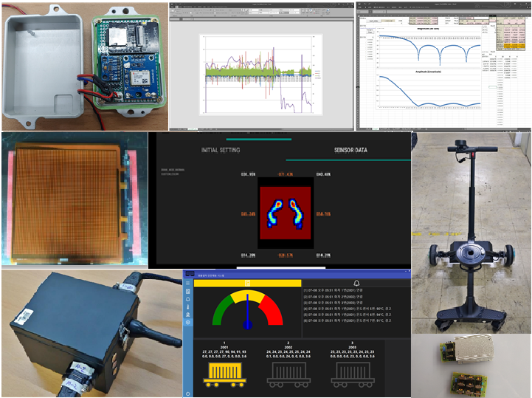Viewport: 532px width, 398px height.
Task: Click the icon in the yellow header tab
Action: coord(247,283)
